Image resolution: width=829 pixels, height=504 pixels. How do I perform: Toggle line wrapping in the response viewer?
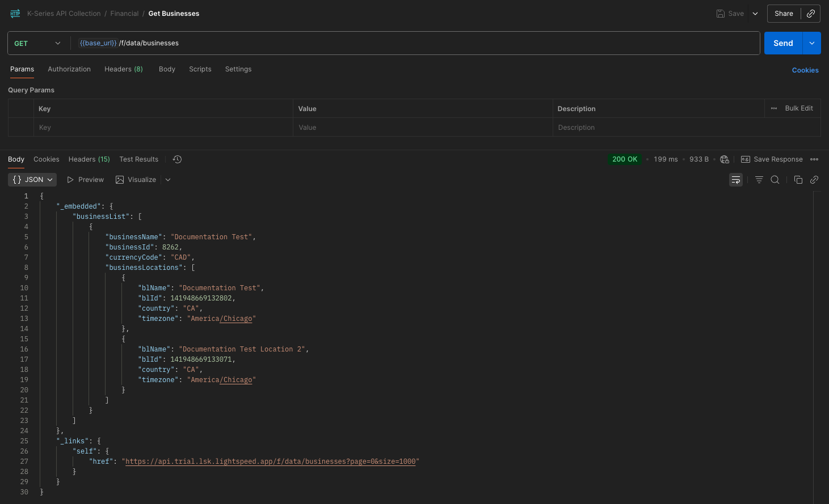tap(735, 179)
